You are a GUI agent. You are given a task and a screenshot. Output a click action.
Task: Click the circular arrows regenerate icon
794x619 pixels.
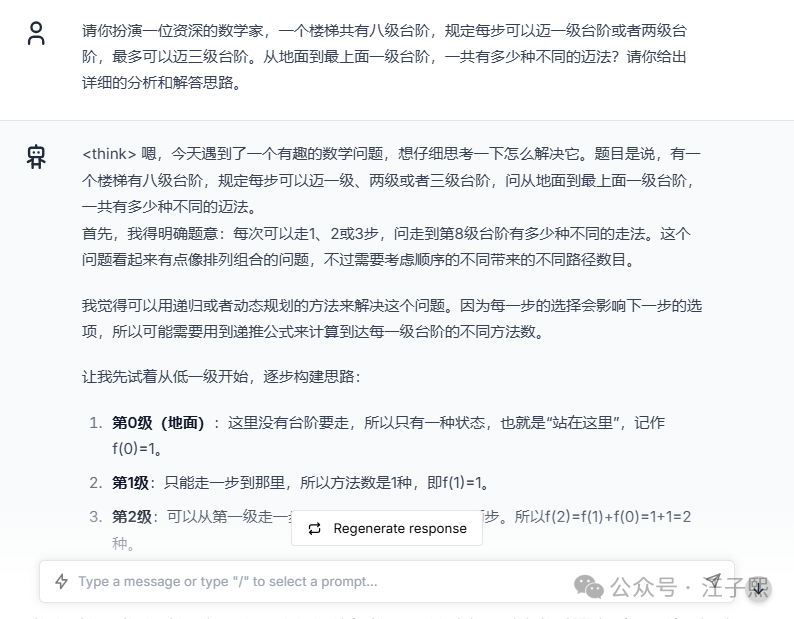pyautogui.click(x=314, y=528)
